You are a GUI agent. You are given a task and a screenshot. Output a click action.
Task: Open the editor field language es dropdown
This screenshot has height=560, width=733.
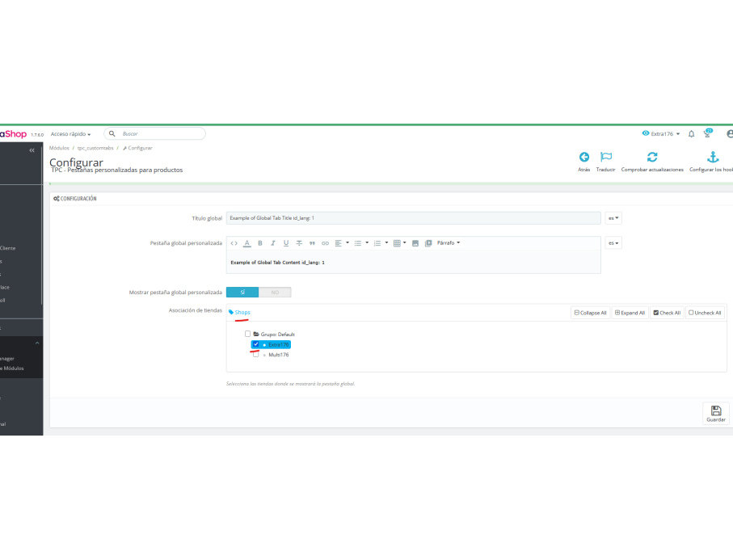613,242
